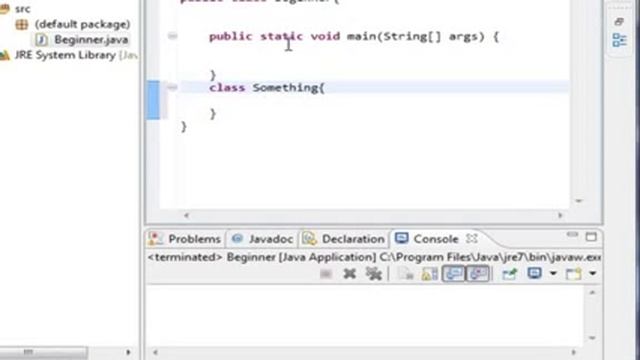
Task: Open the Open Console dropdown arrow
Action: [x=593, y=273]
